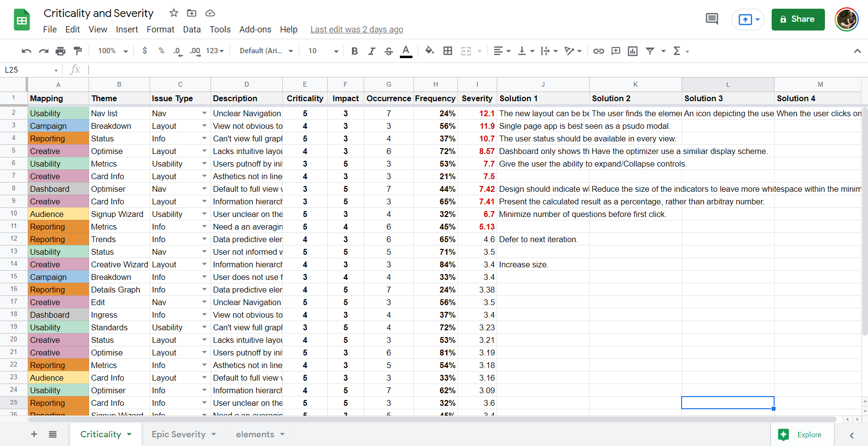Open the Sheets home icon
Screen dimensions: 868x446
(x=22, y=20)
